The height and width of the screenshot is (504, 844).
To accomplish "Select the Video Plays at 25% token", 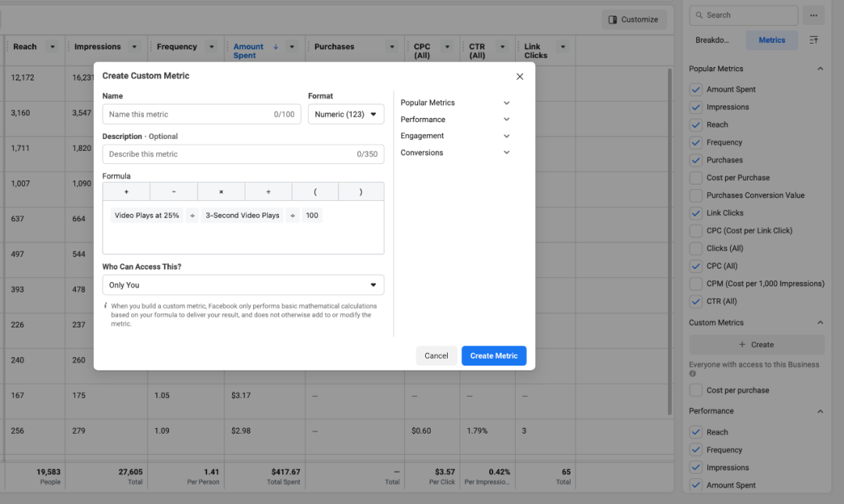I will coord(147,216).
